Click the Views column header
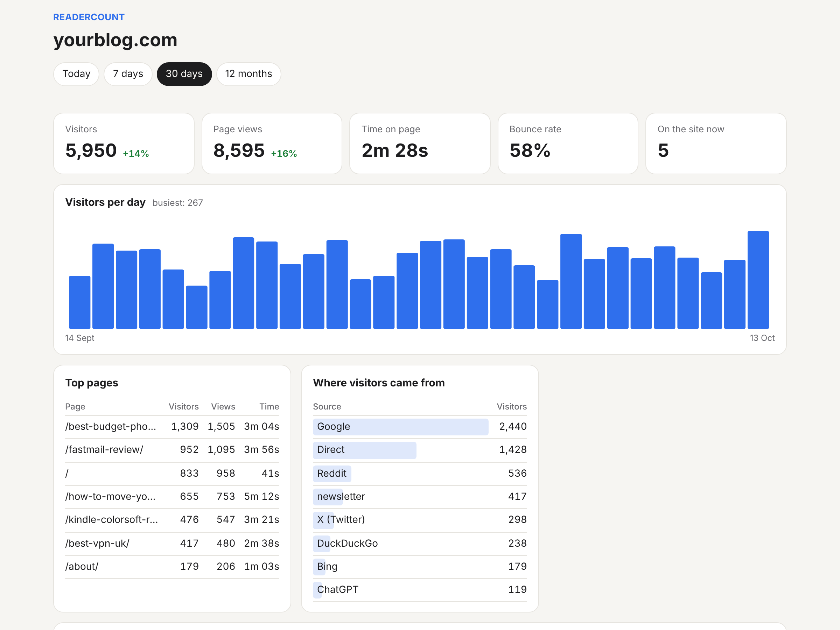 click(x=223, y=407)
